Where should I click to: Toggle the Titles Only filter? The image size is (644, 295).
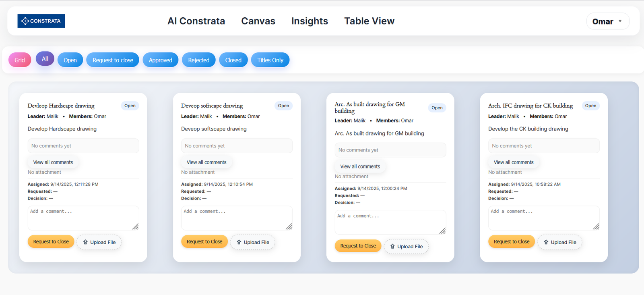270,60
